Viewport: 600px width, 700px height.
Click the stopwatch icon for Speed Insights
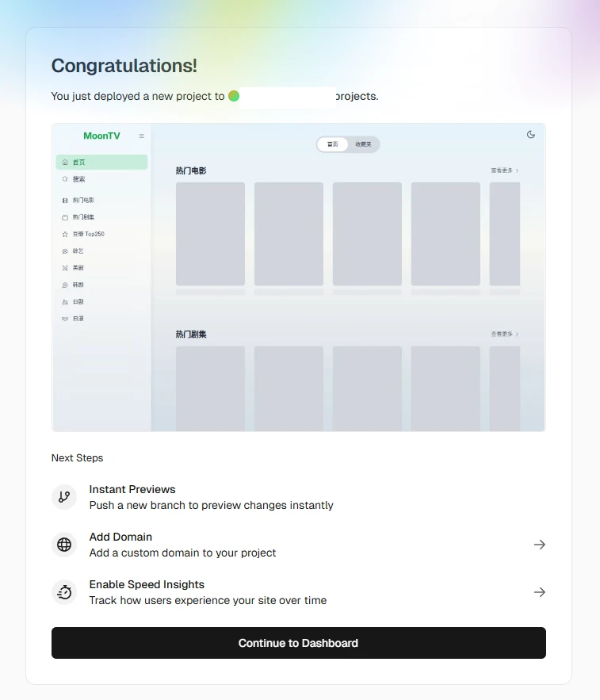point(64,592)
